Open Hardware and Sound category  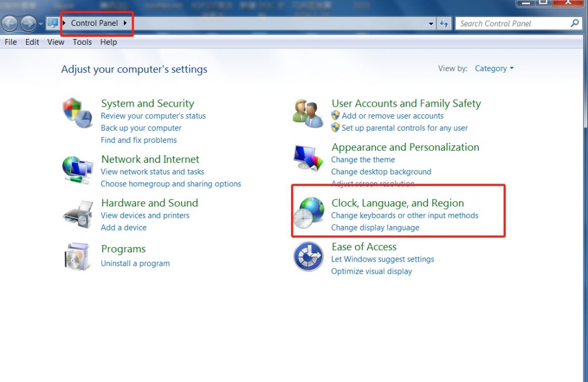point(150,203)
